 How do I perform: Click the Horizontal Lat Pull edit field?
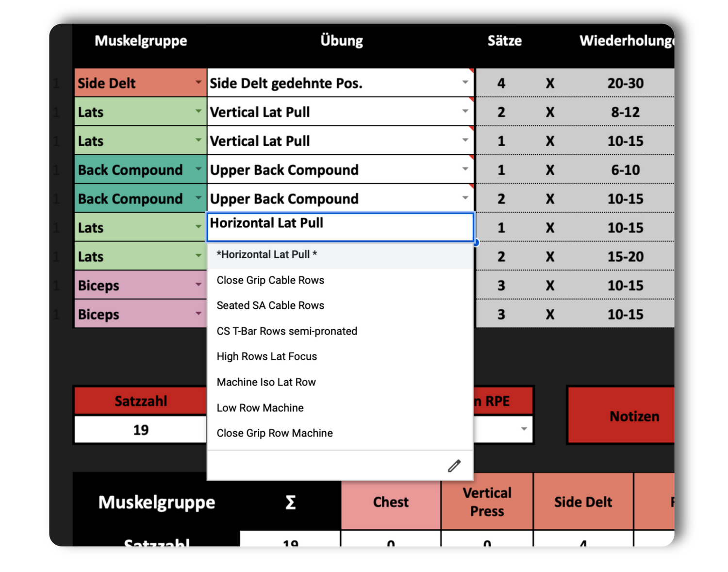340,227
